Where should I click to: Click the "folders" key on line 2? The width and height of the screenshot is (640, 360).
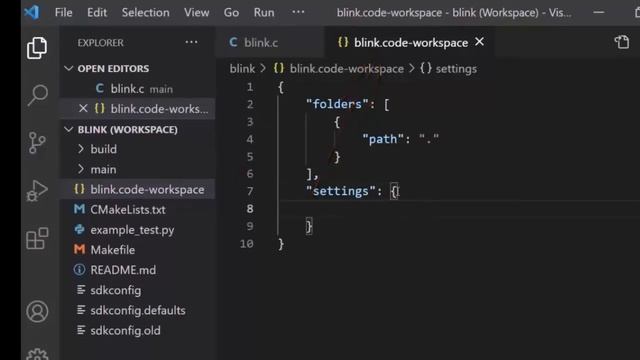pyautogui.click(x=338, y=104)
